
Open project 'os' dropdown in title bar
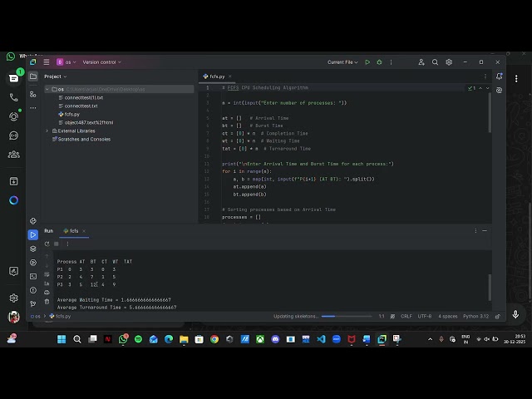coord(66,62)
